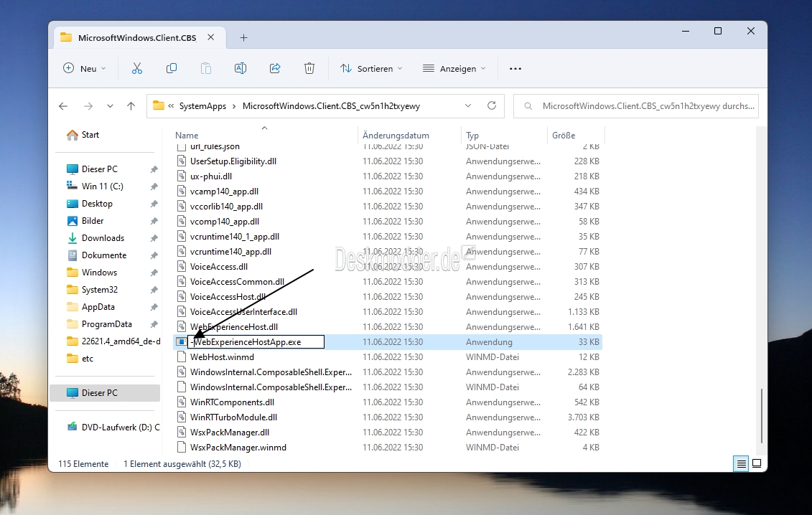Switch to large icons view in status bar
This screenshot has width=812, height=515.
757,464
